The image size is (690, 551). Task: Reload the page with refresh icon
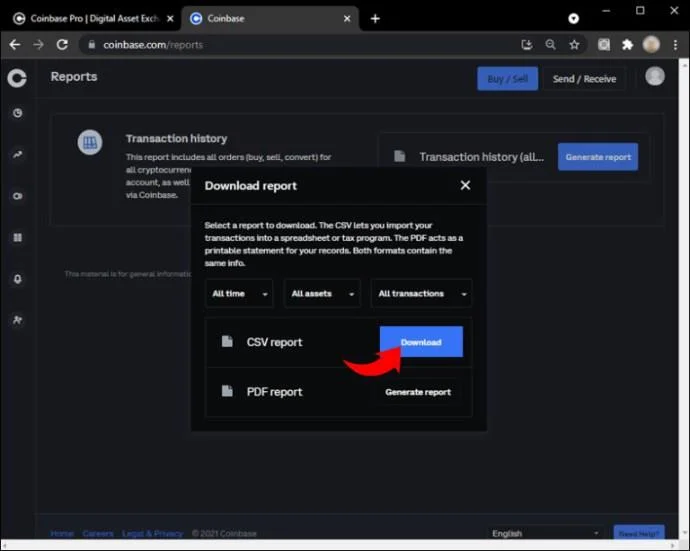point(62,44)
